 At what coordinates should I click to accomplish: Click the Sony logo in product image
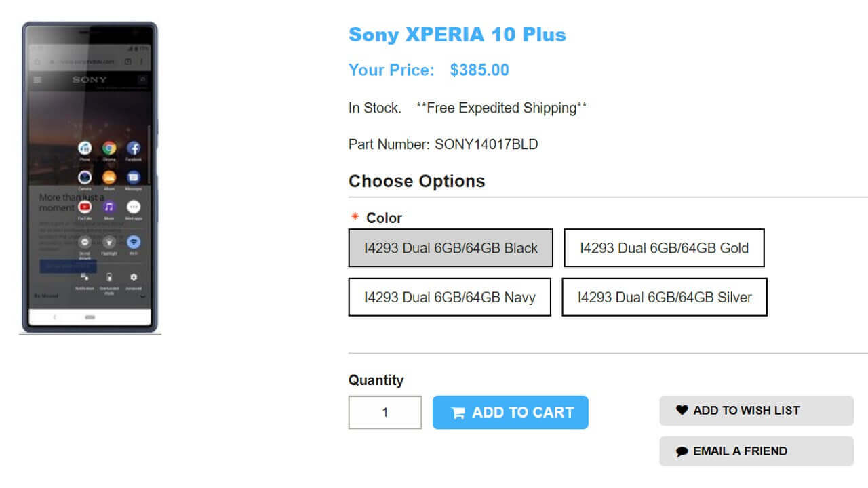pyautogui.click(x=90, y=79)
